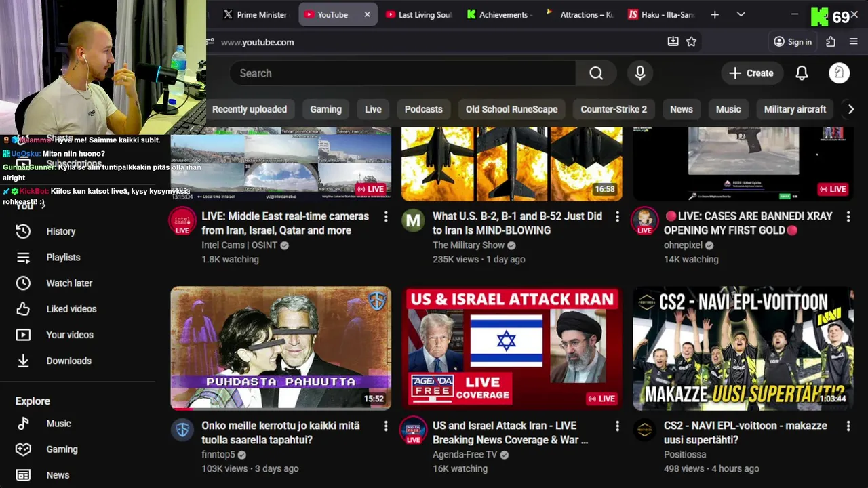868x488 pixels.
Task: Open options for finntop5 video
Action: (386, 426)
